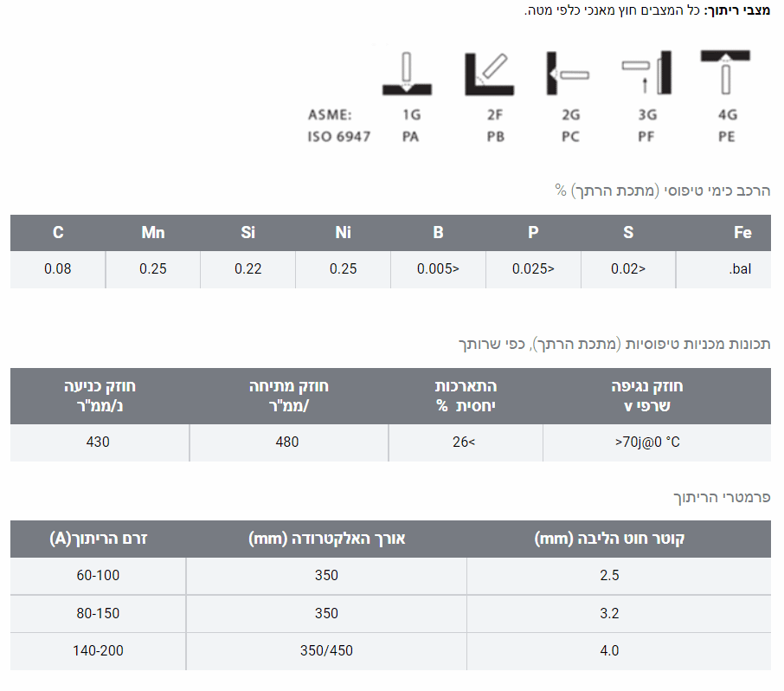Click the Mn column header
784x691 pixels.
tap(153, 233)
